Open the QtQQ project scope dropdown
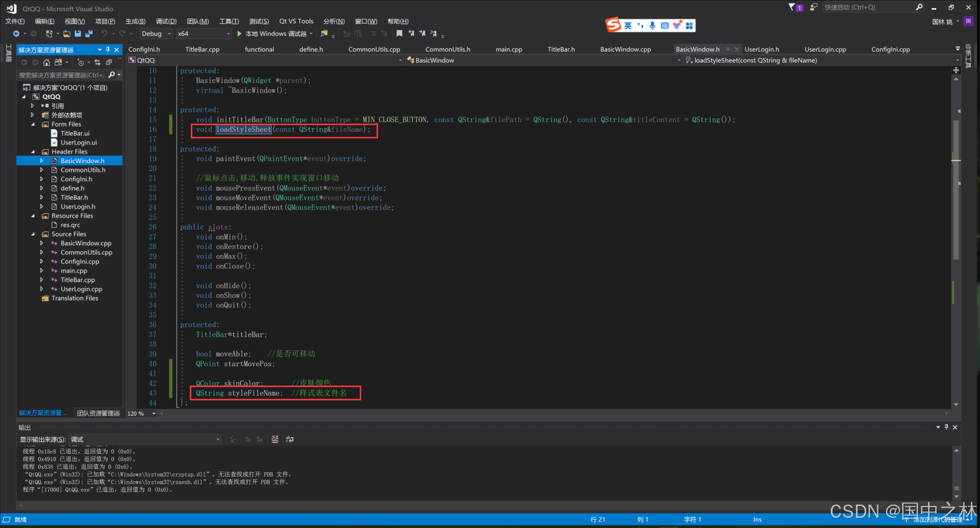 (x=265, y=60)
